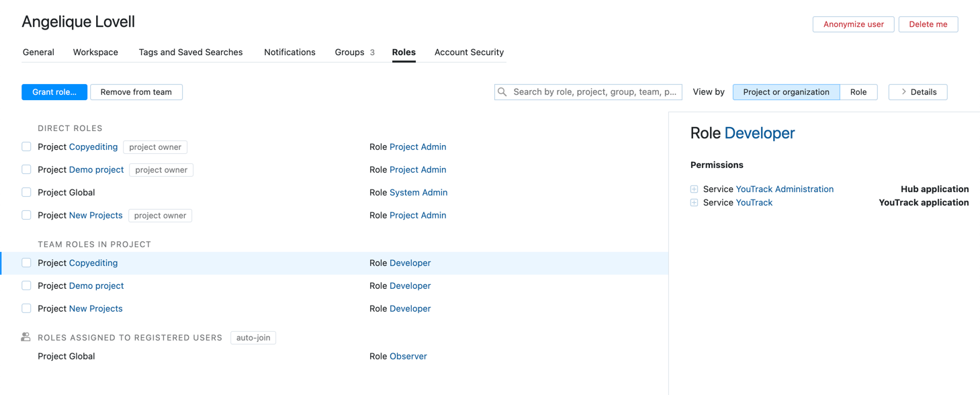Go to the Notifications tab
This screenshot has width=980, height=395.
[x=289, y=52]
